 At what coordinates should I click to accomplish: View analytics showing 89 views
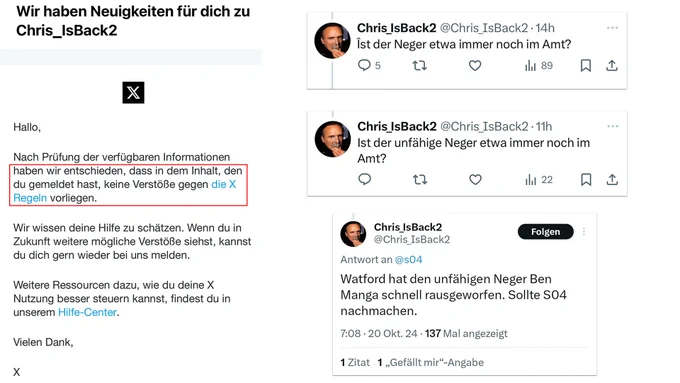tap(539, 65)
